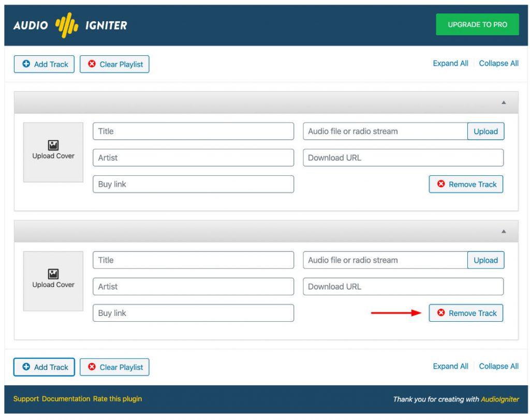
Task: Click the image icon in second Upload Cover box
Action: click(x=52, y=275)
